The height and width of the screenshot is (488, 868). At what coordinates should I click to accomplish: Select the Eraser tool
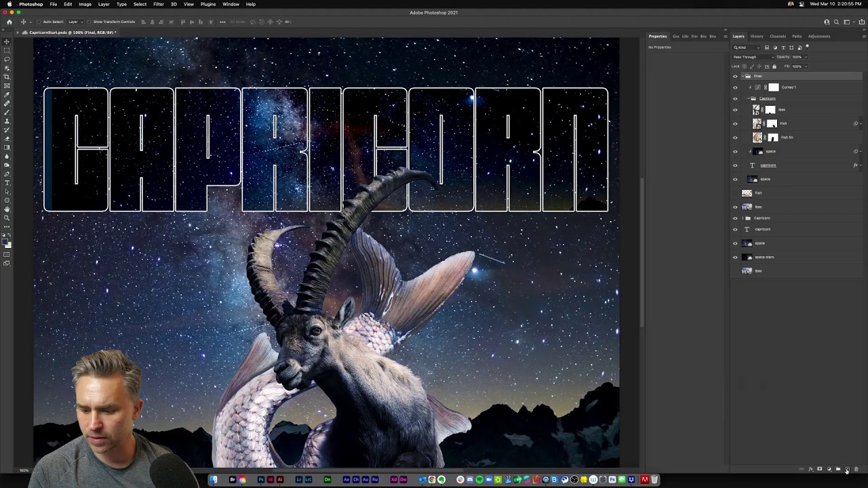pos(7,139)
